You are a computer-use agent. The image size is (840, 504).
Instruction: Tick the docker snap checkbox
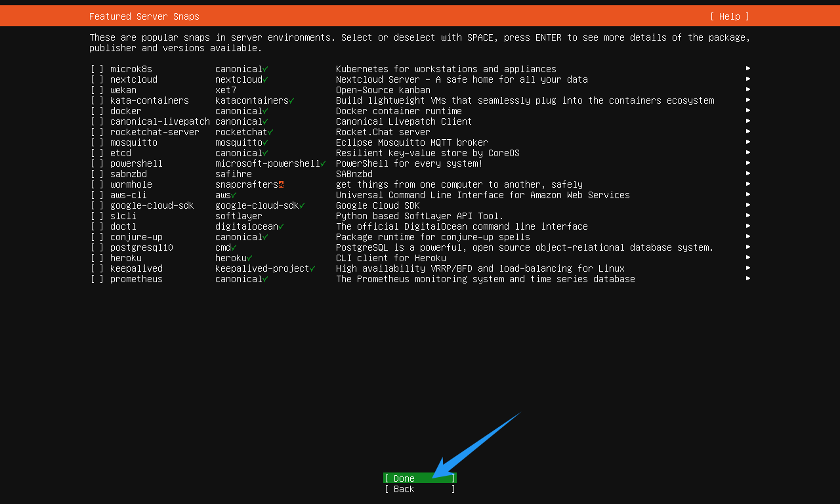[97, 111]
